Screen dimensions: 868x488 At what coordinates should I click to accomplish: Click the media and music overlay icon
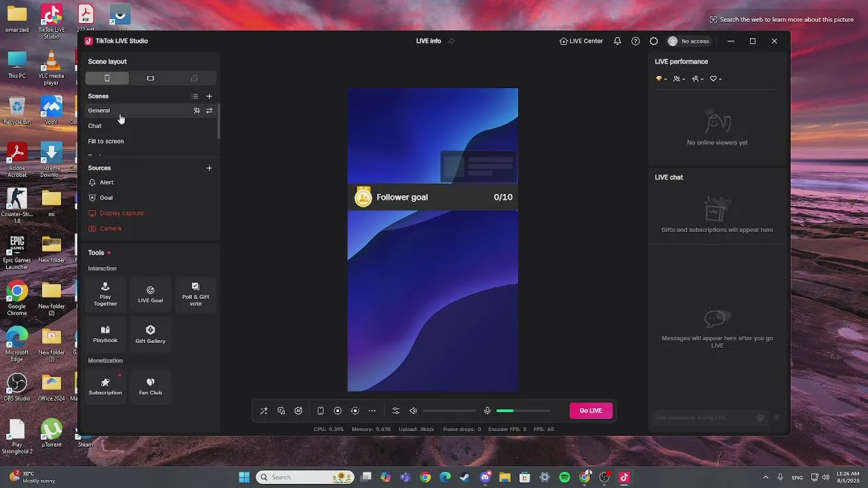(x=281, y=411)
